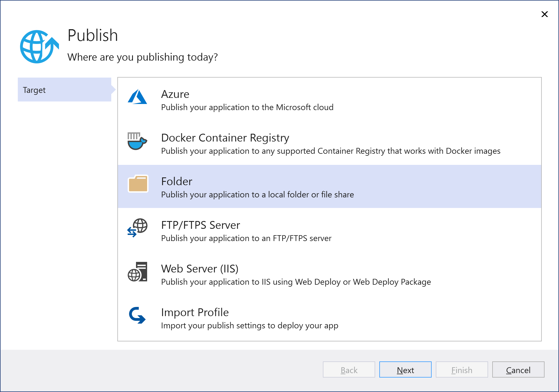Screen dimensions: 559x392
Task: Click the Docker Container Registry whale icon
Action: 137,141
